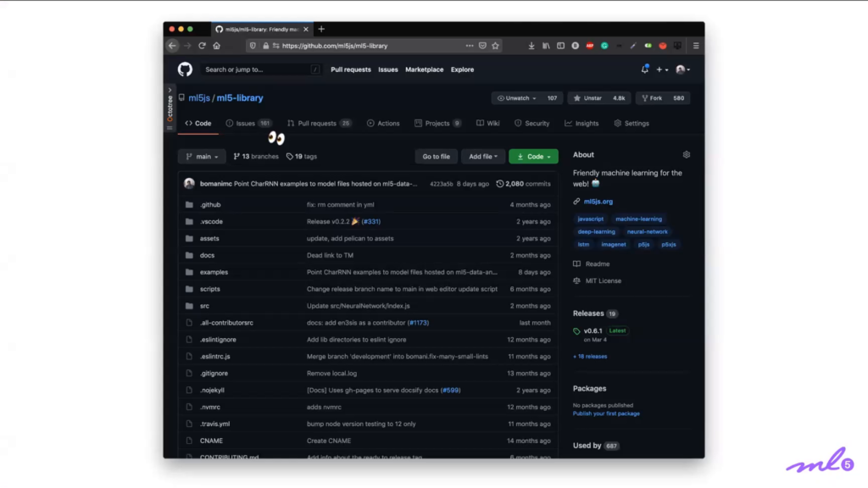Click bomanimc's avatar on latest commit
This screenshot has height=488, width=868.
pyautogui.click(x=189, y=184)
